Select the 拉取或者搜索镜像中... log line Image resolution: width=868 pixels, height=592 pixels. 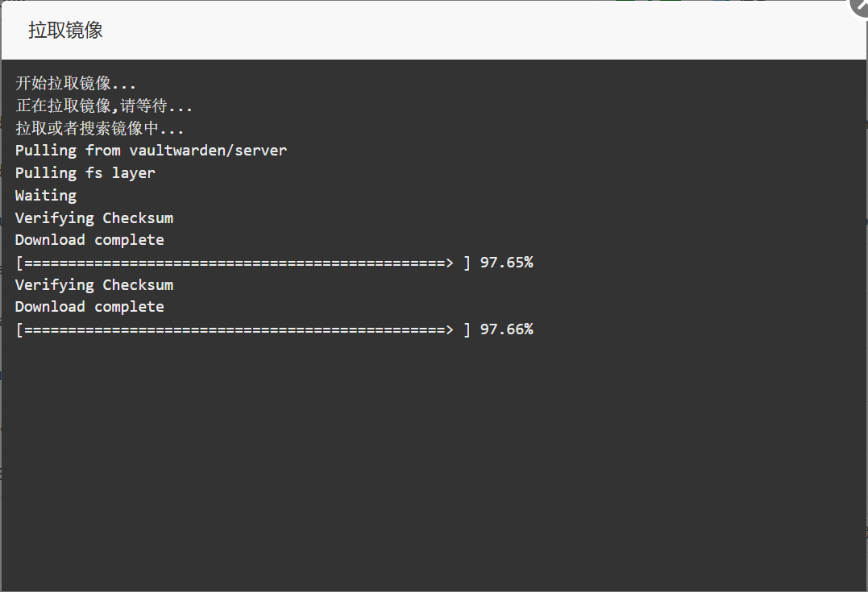[x=99, y=128]
